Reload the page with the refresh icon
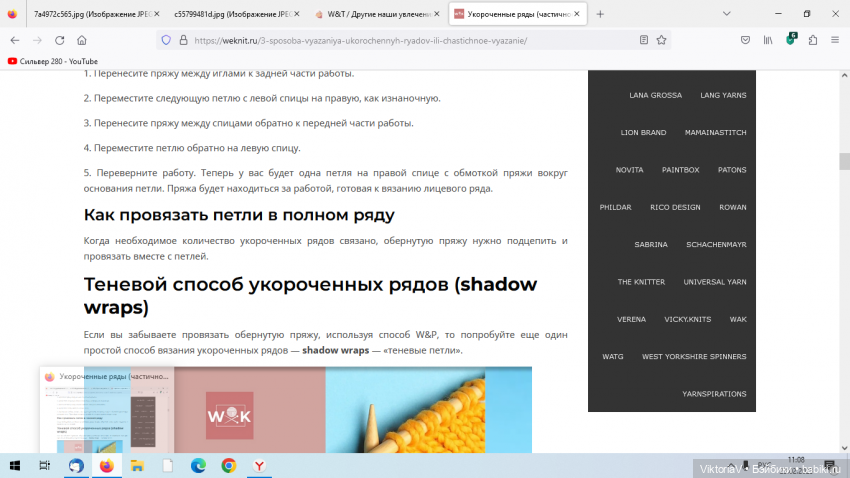 coord(59,40)
